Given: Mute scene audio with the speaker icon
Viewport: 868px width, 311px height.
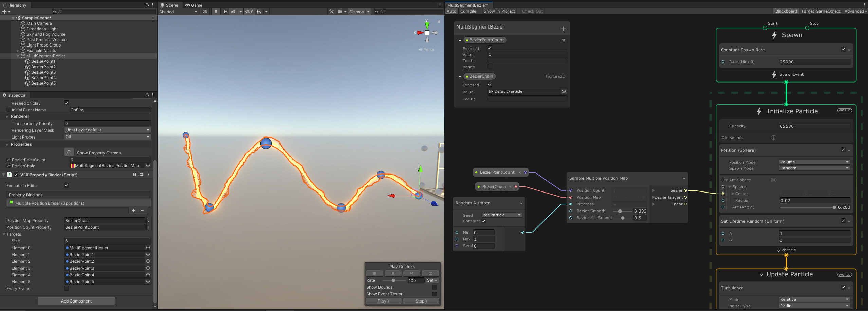Looking at the screenshot, I should pos(224,11).
